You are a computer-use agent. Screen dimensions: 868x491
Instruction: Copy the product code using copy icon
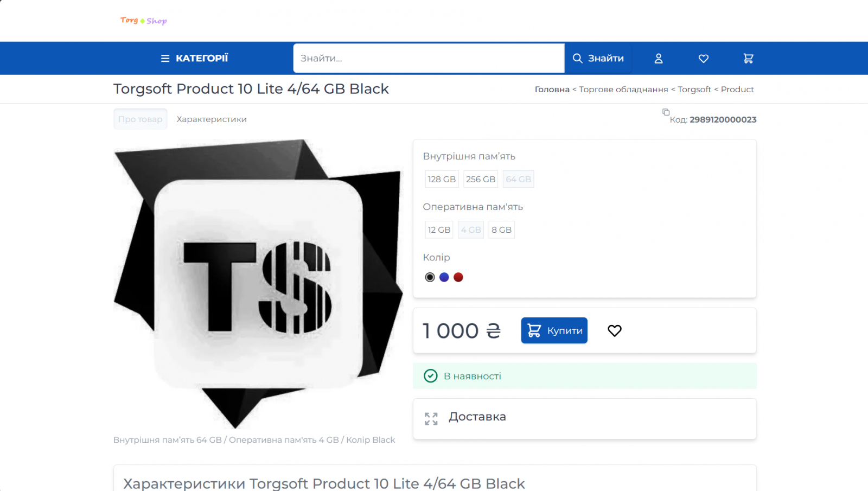[666, 112]
